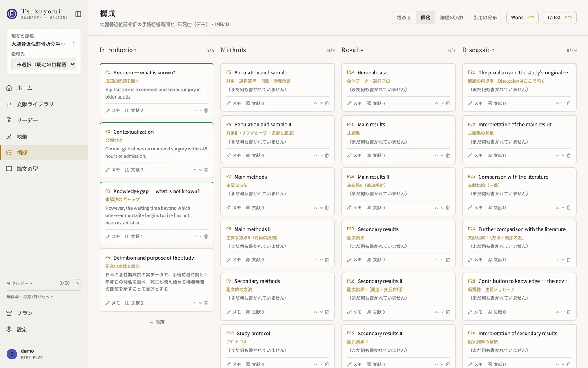Screen dimensions: 588x368
Task: Open プラン page
Action: click(x=44, y=313)
